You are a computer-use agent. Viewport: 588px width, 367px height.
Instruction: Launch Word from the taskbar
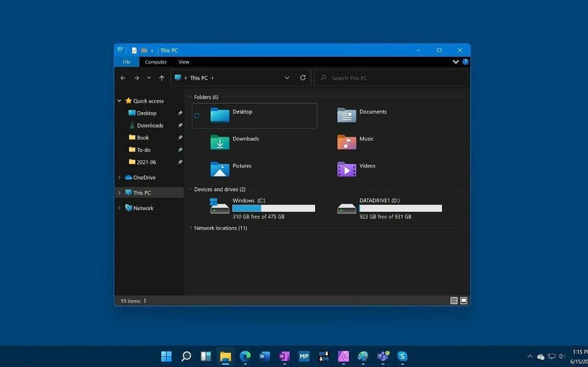(x=265, y=356)
